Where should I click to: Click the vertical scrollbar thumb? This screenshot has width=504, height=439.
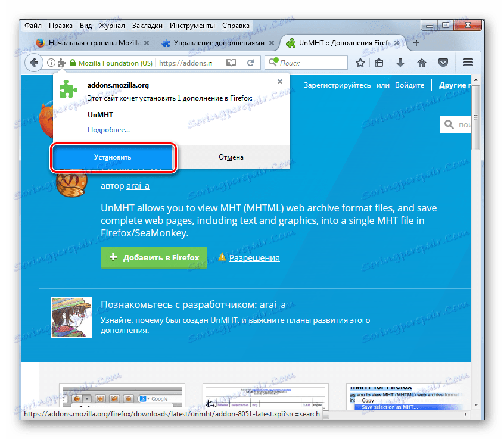pyautogui.click(x=476, y=117)
